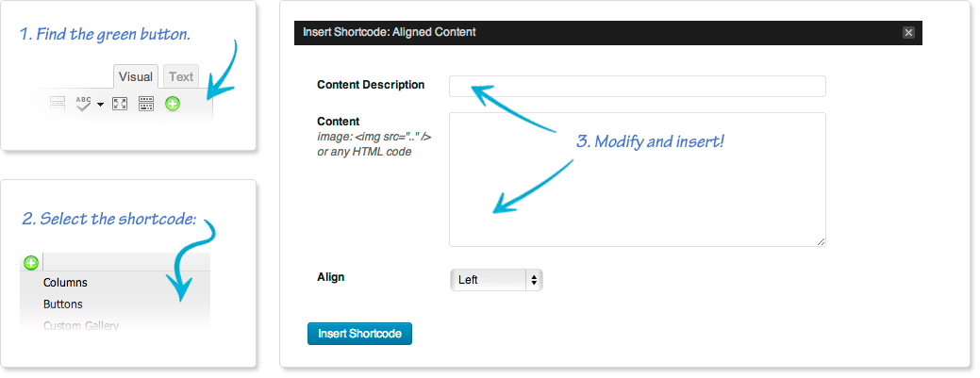Switch to the Visual editor tab
This screenshot has width=980, height=378.
(136, 77)
